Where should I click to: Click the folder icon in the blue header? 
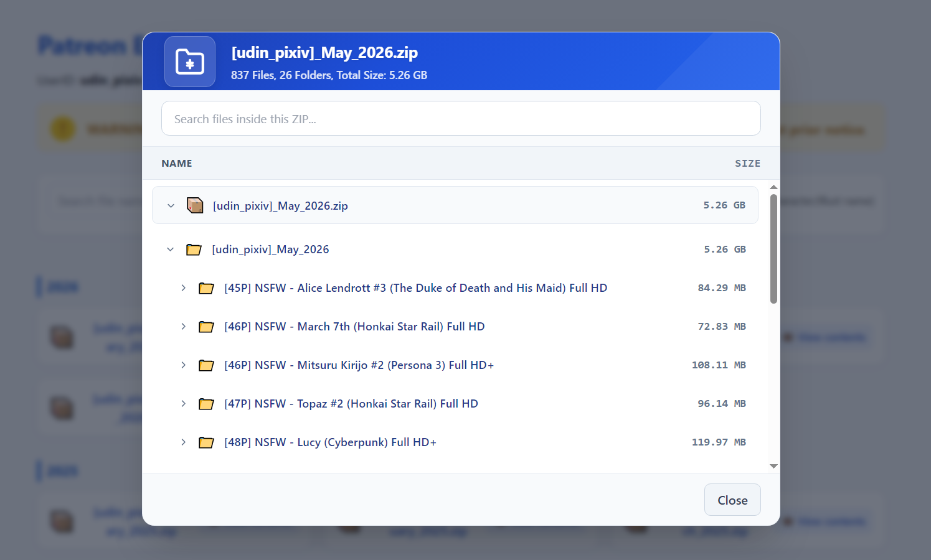[190, 62]
